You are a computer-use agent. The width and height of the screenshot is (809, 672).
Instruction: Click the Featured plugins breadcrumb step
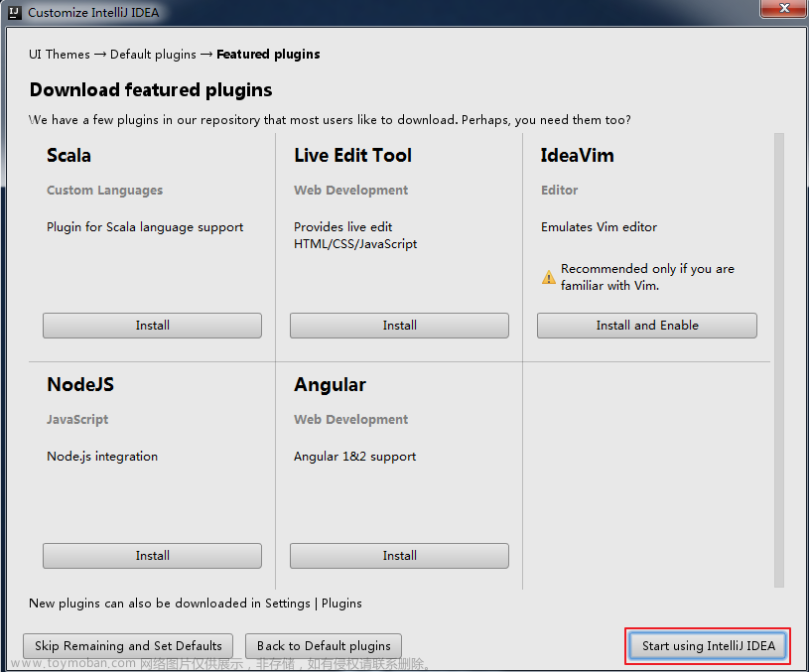268,55
